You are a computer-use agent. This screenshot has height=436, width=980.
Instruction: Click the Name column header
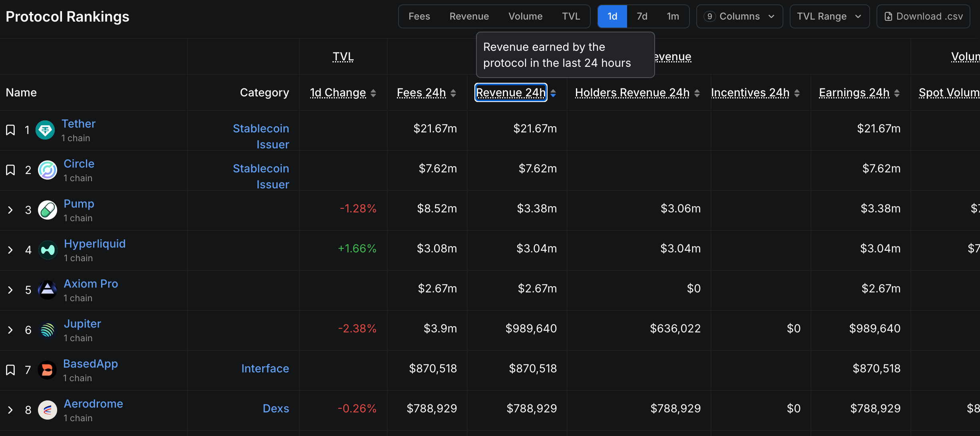tap(21, 92)
